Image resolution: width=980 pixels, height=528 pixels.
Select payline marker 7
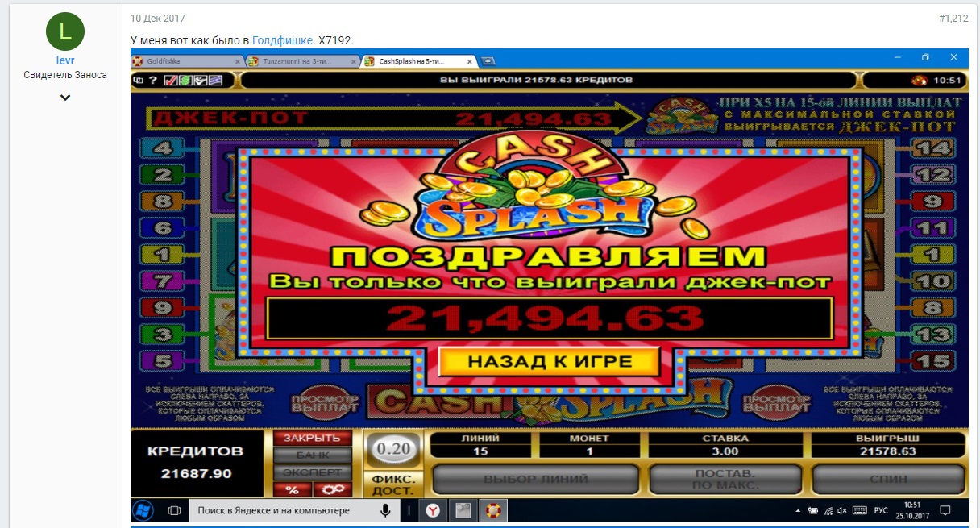163,281
